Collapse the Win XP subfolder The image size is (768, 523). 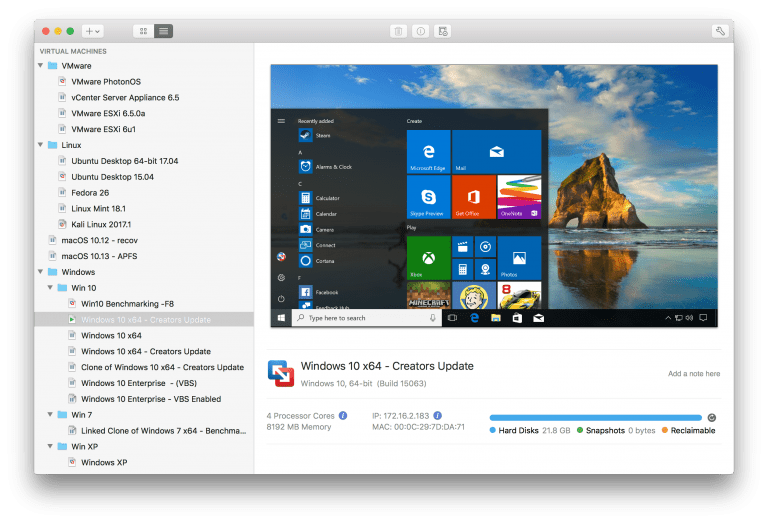(x=50, y=446)
